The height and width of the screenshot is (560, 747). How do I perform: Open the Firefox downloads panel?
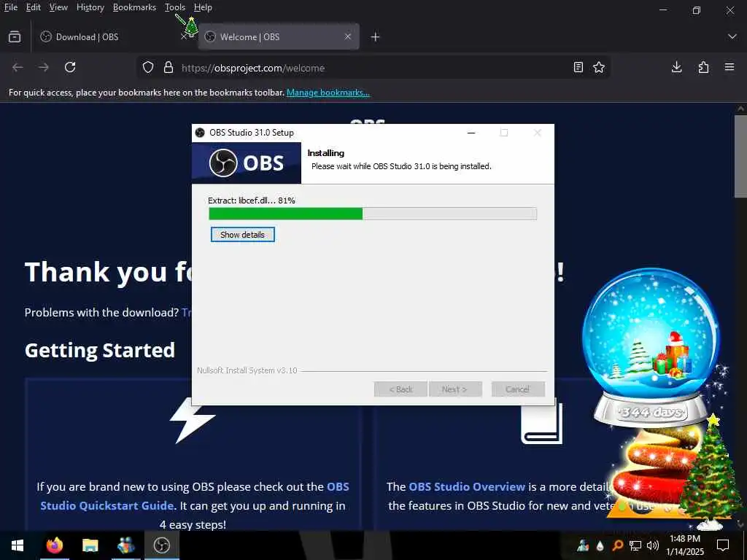point(676,68)
